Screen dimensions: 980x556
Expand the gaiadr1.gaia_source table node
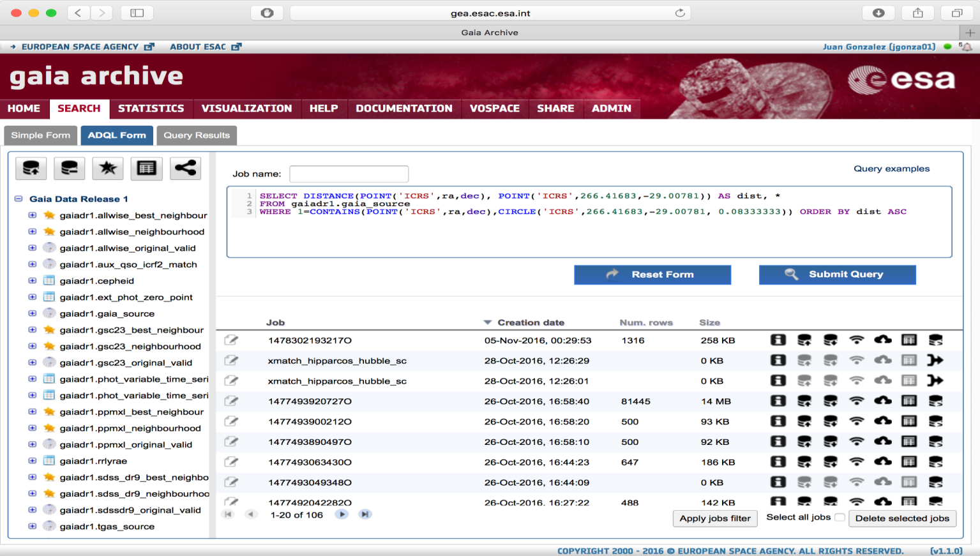33,313
